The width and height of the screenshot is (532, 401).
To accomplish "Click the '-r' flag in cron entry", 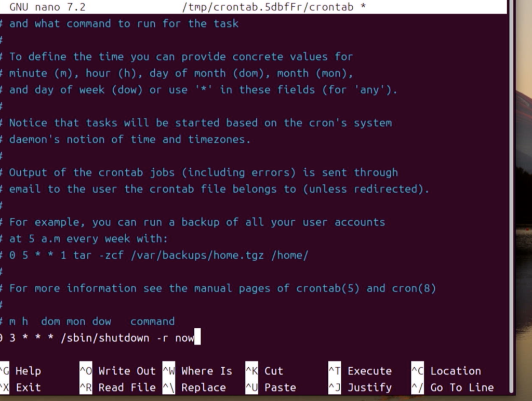I will tap(162, 338).
